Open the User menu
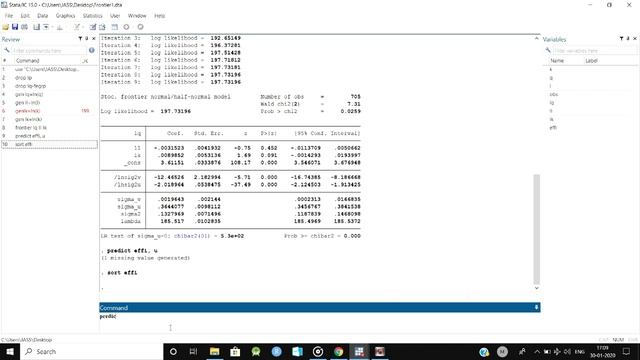Screen dimensions: 640x360 (x=115, y=16)
